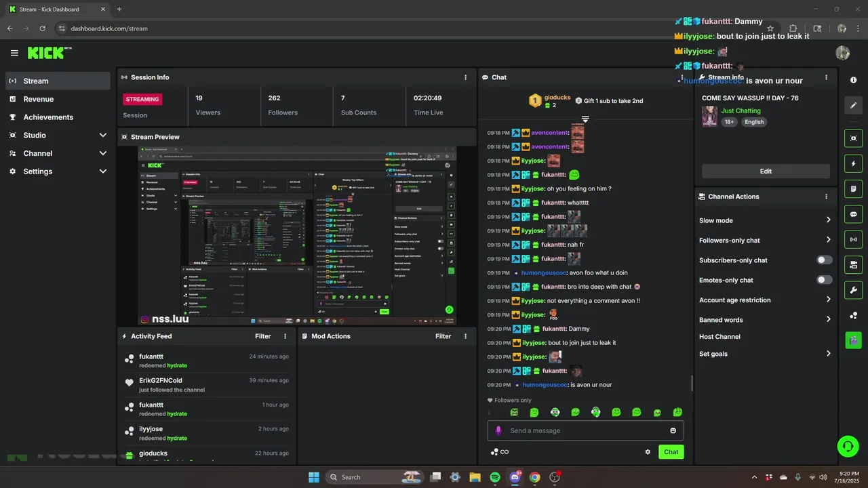Viewport: 868px width, 488px height.
Task: Toggle the lightning bolt Activity Feed icon
Action: click(x=853, y=163)
